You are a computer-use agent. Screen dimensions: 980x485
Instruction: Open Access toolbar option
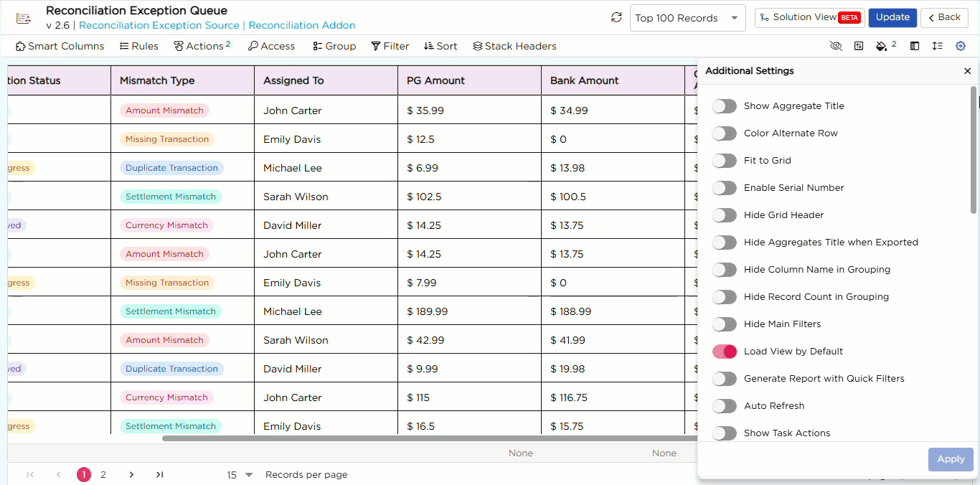pos(271,46)
